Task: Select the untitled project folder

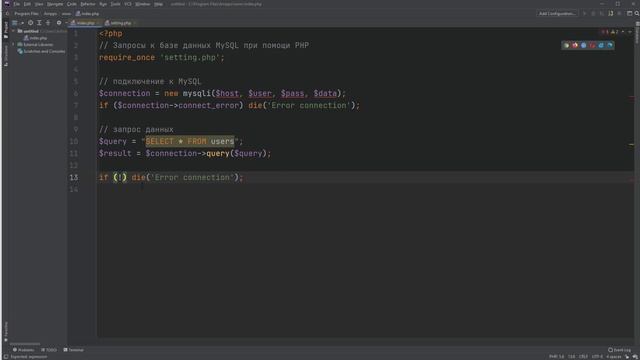Action: 28,31
